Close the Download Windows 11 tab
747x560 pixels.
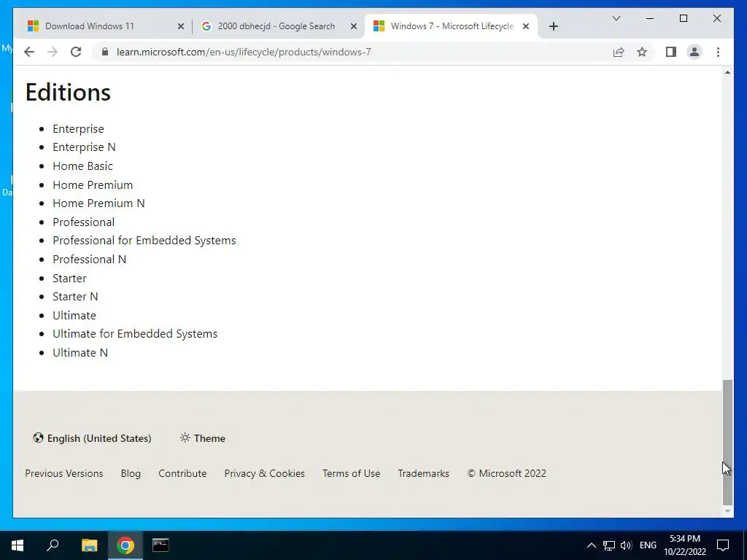181,26
